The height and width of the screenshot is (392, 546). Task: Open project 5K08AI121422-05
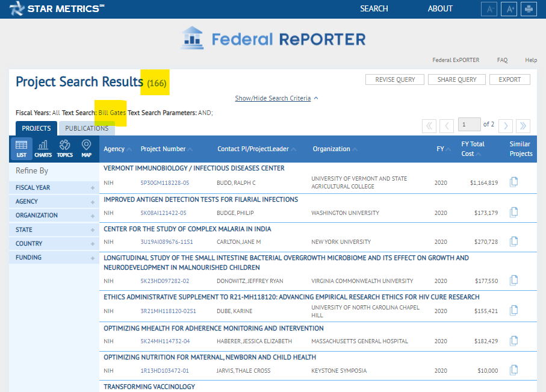163,213
